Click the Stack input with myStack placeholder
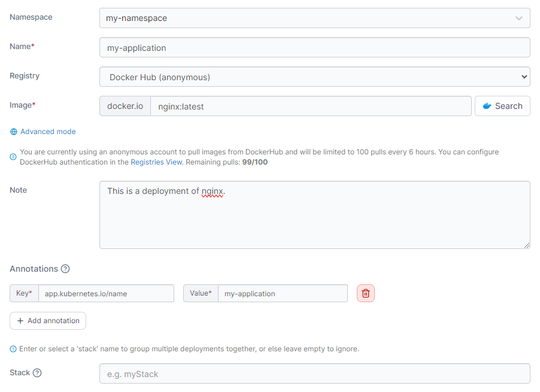Screen dimensions: 540x392 [x=314, y=374]
